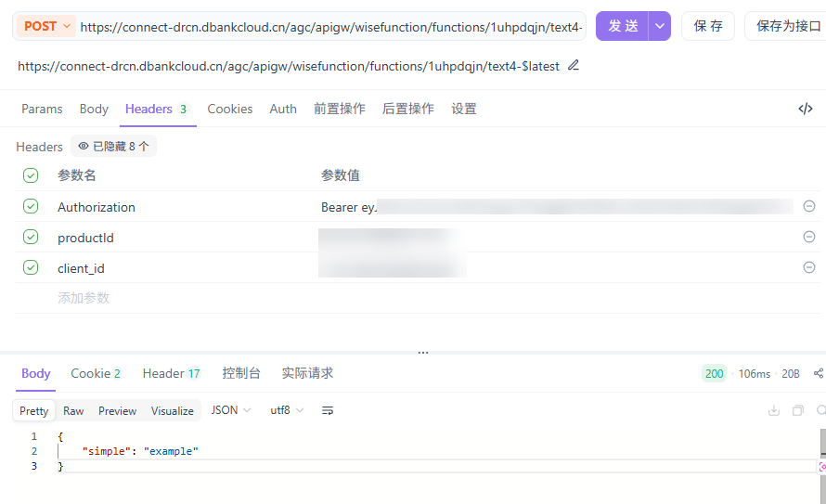Open the POST method dropdown
The height and width of the screenshot is (504, 826).
tap(46, 27)
